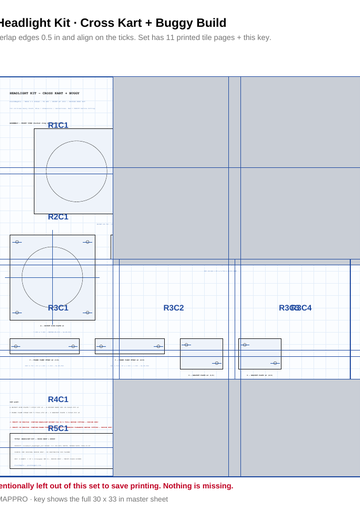Click the subtitle about overlapping edges 0.5 in
This screenshot has height=520, width=360.
(135, 38)
